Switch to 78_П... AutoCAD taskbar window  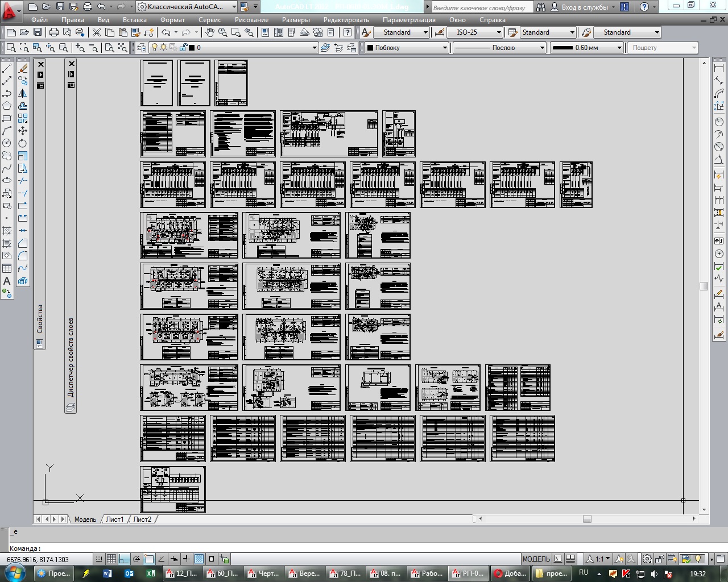pyautogui.click(x=346, y=573)
